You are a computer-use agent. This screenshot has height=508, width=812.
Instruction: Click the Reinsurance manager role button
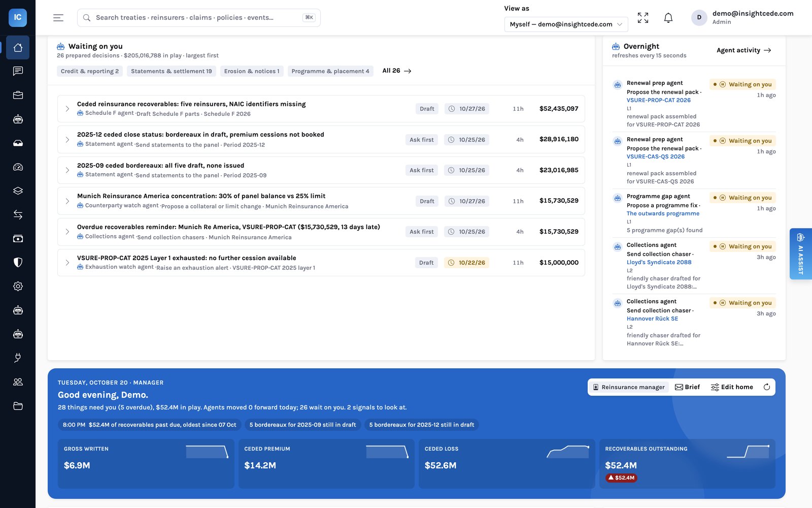(x=629, y=387)
